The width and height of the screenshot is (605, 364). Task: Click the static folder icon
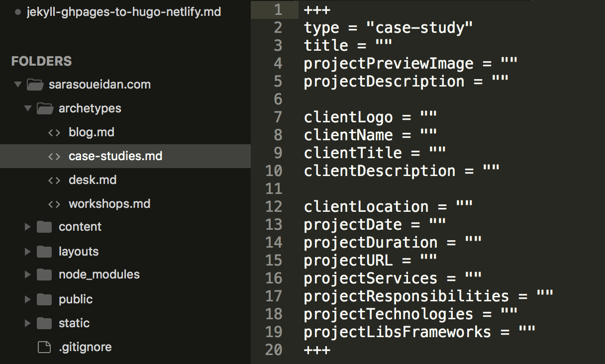click(x=44, y=323)
